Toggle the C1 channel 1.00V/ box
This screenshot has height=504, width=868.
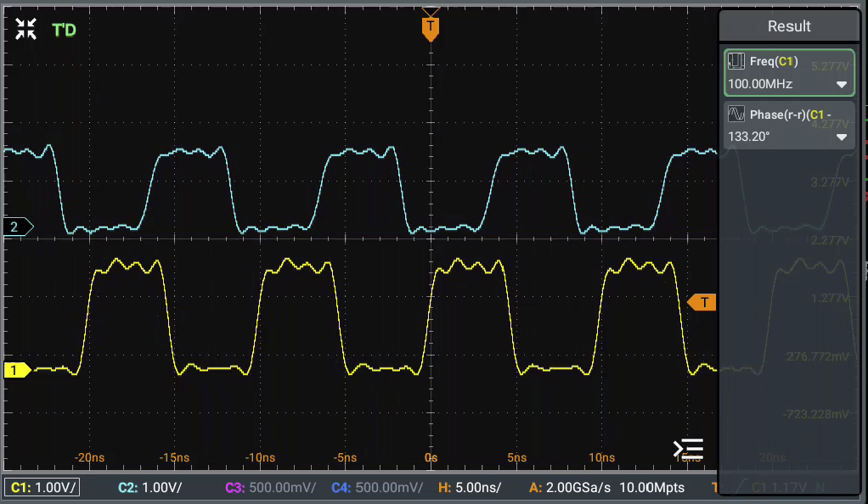(42, 487)
